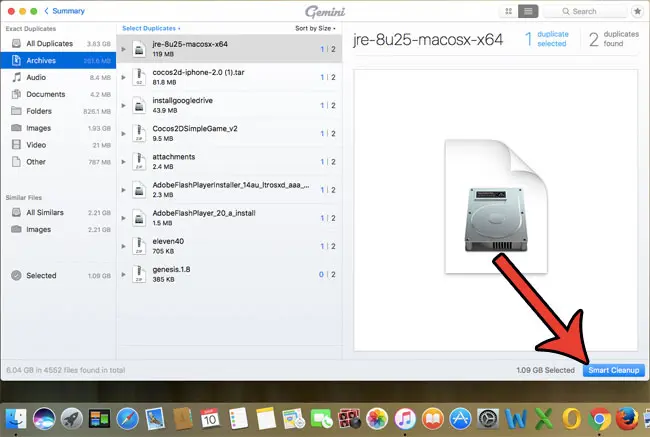This screenshot has width=650, height=437.
Task: Switch to list view
Action: pyautogui.click(x=528, y=11)
